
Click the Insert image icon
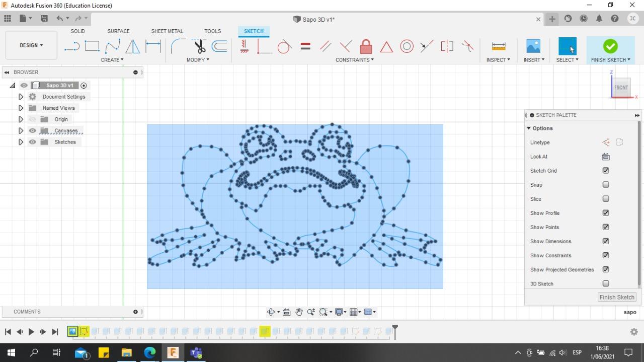coord(533,46)
